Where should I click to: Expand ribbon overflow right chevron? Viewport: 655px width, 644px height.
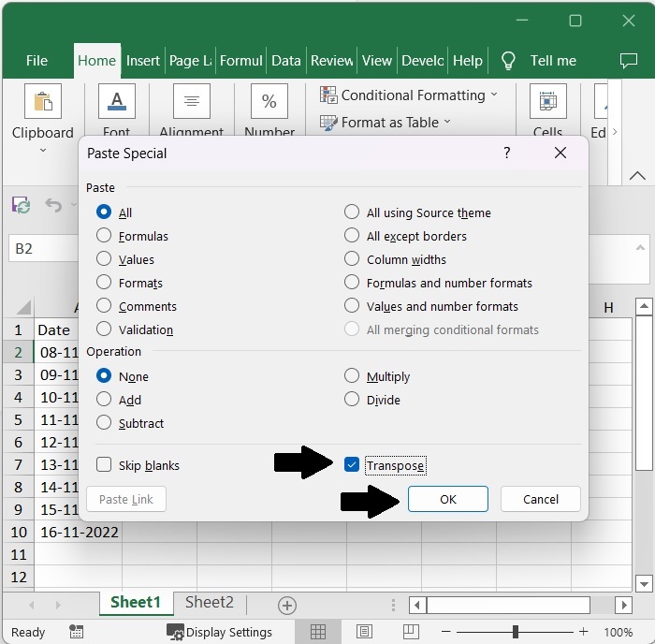click(615, 132)
